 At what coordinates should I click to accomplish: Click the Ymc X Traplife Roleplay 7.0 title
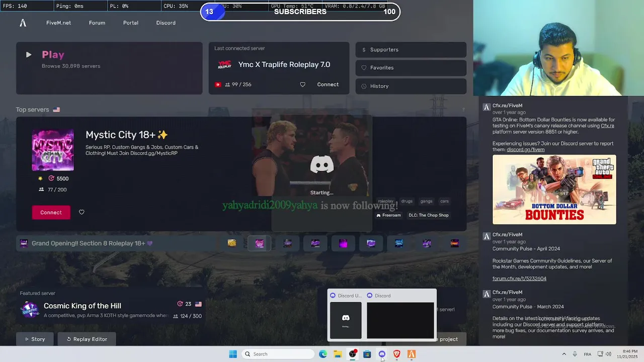point(284,64)
